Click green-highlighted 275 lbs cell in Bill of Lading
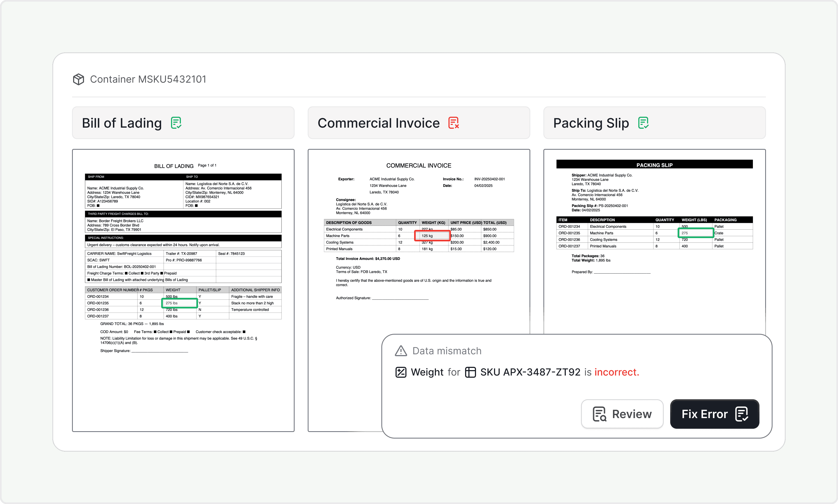 (180, 303)
